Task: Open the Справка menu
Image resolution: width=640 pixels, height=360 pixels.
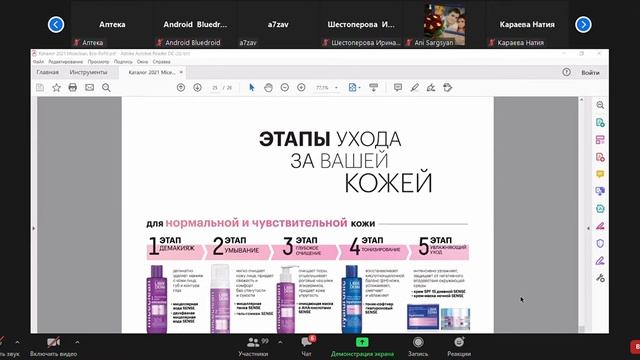Action: click(x=162, y=62)
